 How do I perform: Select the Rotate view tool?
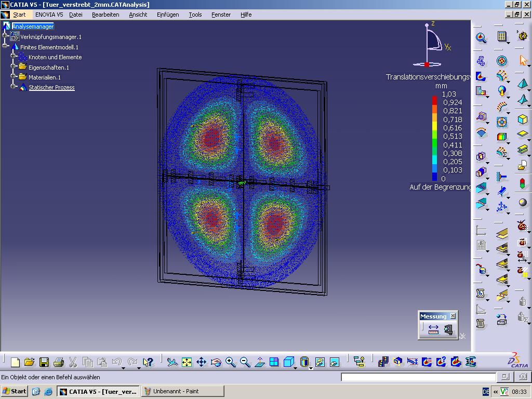(216, 362)
